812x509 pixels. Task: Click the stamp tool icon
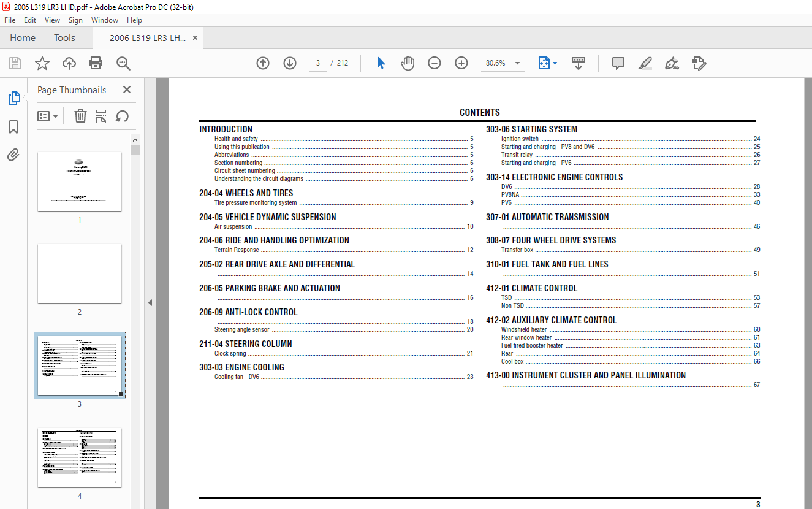(699, 63)
